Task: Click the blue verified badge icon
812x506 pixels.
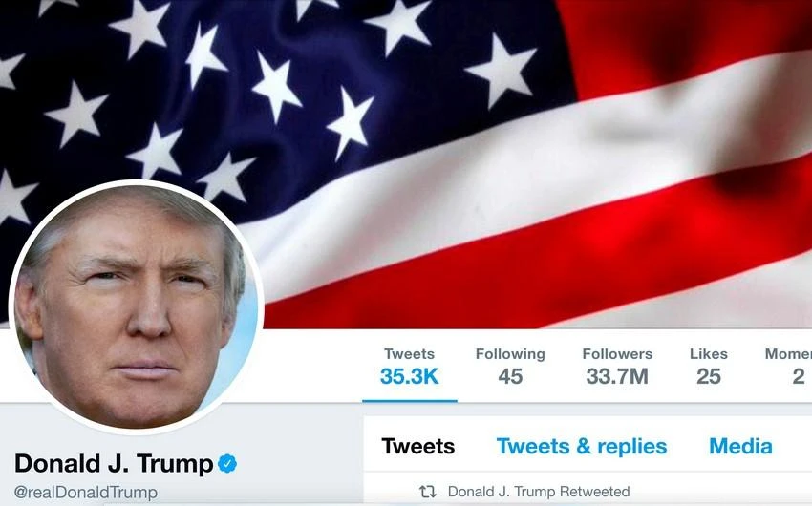Action: click(227, 463)
